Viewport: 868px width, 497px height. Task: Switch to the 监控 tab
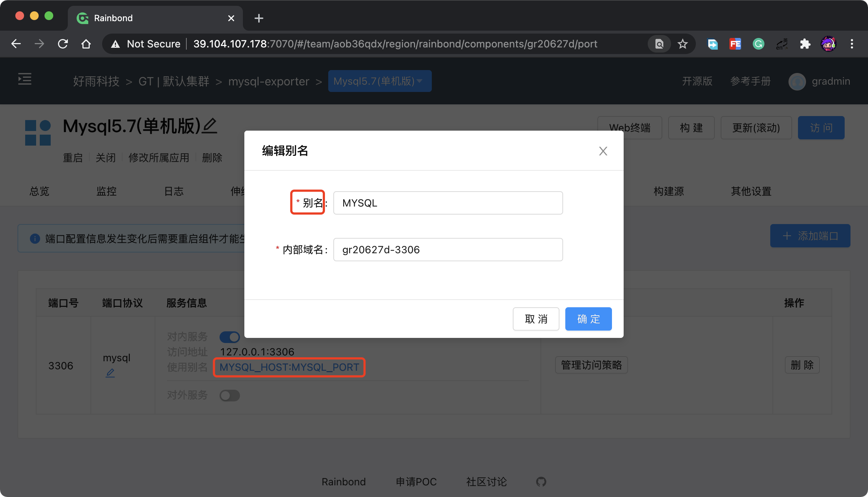coord(106,191)
